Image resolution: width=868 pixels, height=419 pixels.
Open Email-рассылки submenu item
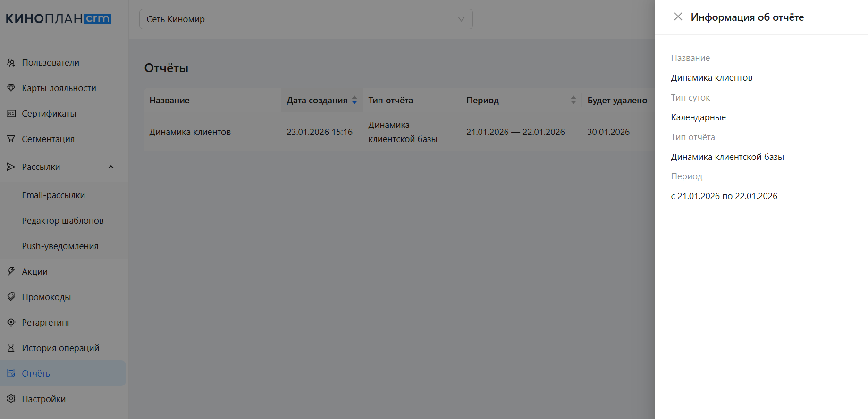[53, 195]
